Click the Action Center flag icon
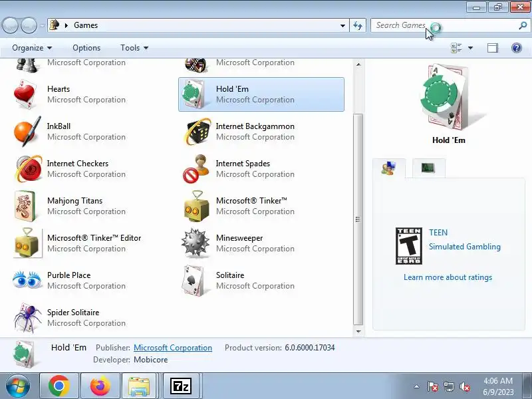532x399 pixels. [432, 386]
